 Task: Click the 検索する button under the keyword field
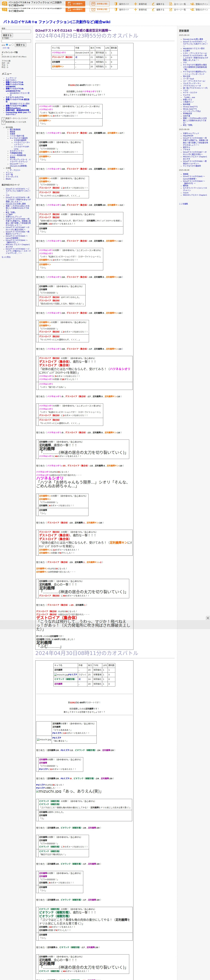click(7, 35)
